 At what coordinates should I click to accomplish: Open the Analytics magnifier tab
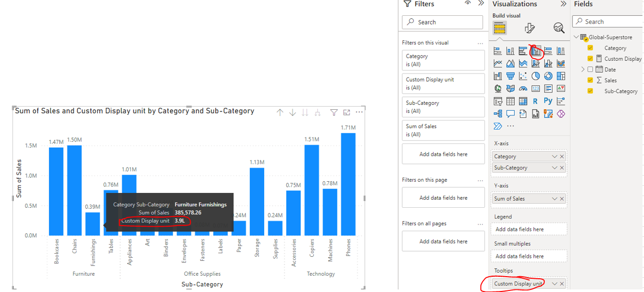click(x=559, y=28)
